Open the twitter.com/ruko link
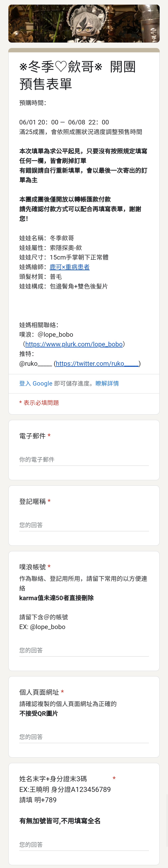The width and height of the screenshot is (168, 868). tap(97, 363)
